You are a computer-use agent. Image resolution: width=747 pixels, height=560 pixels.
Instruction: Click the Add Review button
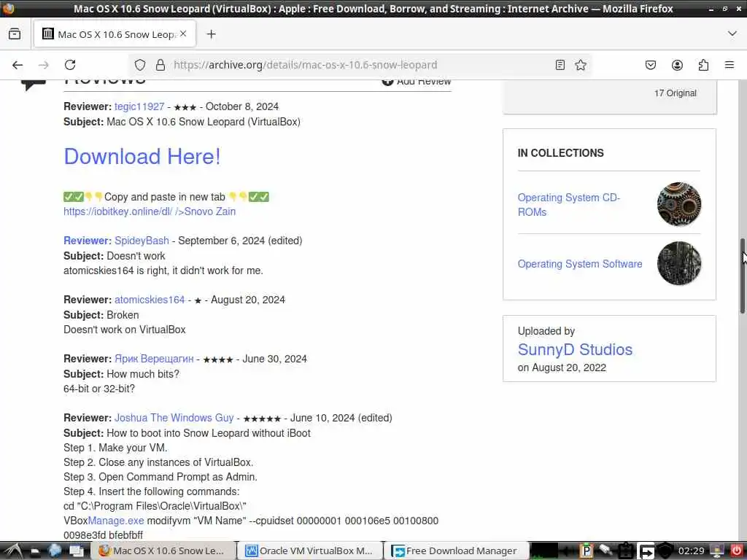click(x=417, y=81)
